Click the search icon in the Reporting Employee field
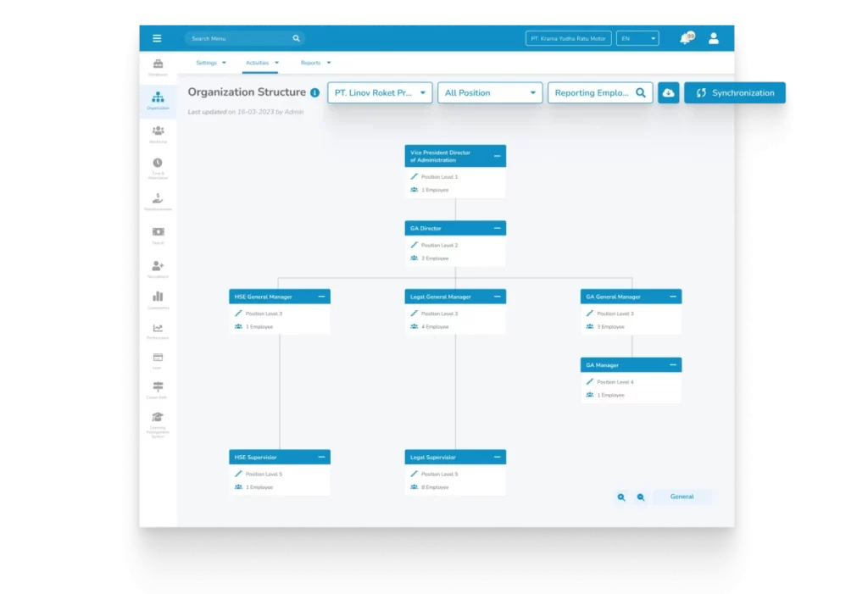This screenshot has height=594, width=868. 641,93
